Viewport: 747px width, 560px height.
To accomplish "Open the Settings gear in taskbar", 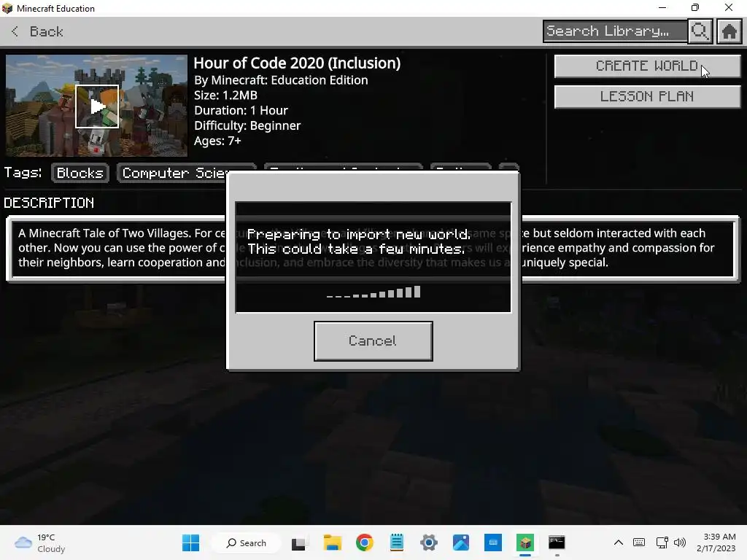I will click(429, 542).
